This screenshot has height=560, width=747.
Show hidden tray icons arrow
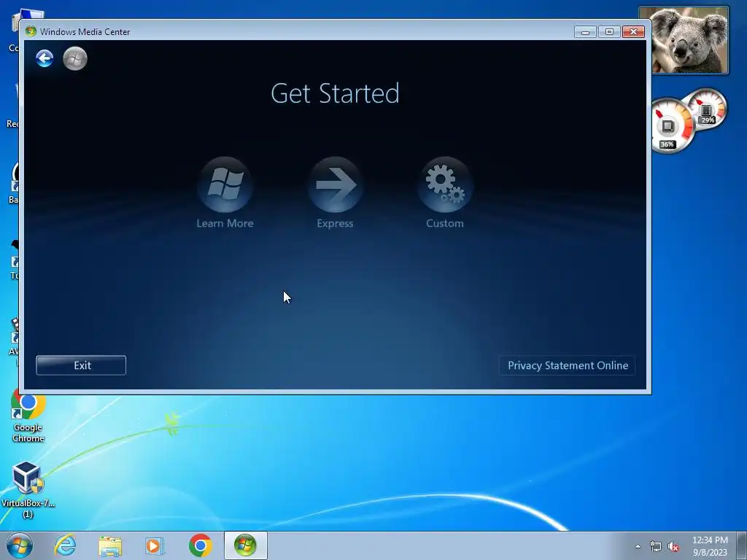pos(638,546)
